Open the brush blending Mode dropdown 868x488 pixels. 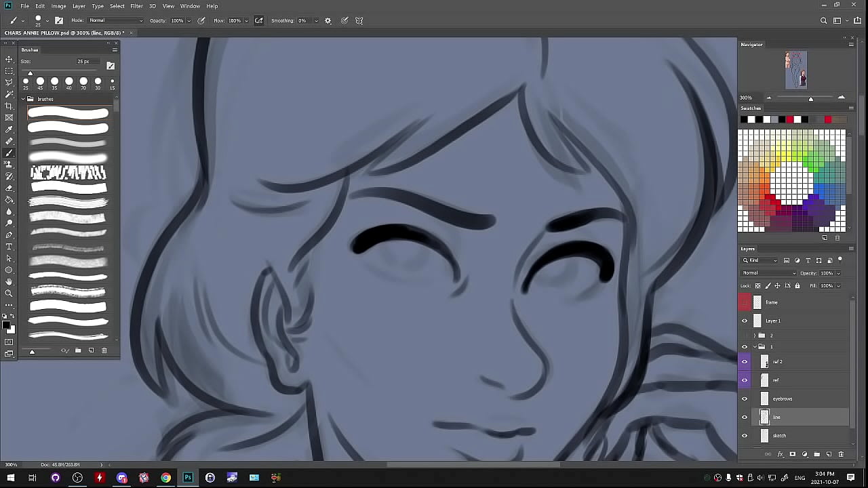tap(115, 20)
